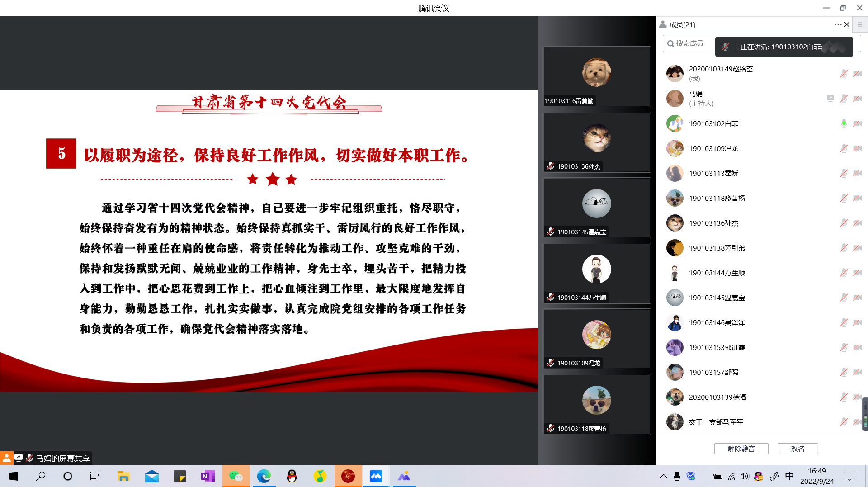Open OneNote from the taskbar
868x487 pixels.
208,476
